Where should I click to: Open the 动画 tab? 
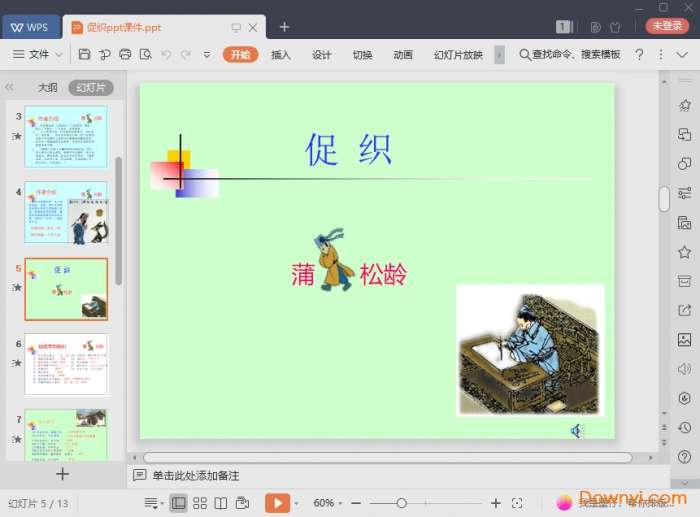403,54
